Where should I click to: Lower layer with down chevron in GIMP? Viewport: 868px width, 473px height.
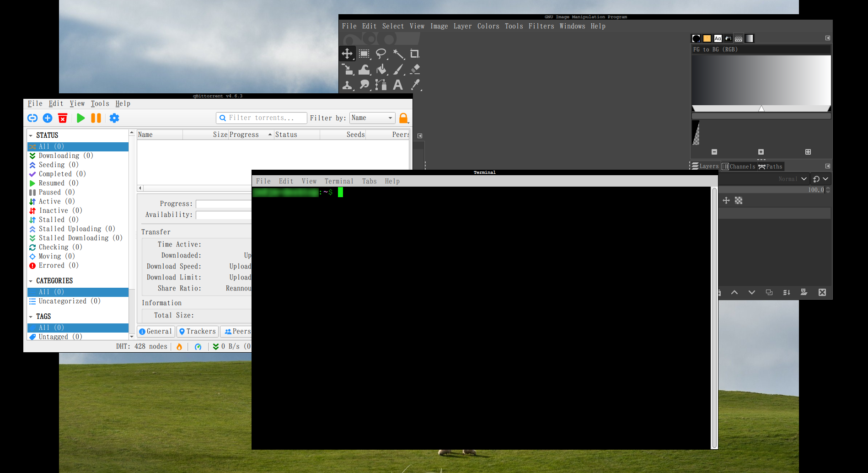coord(752,292)
